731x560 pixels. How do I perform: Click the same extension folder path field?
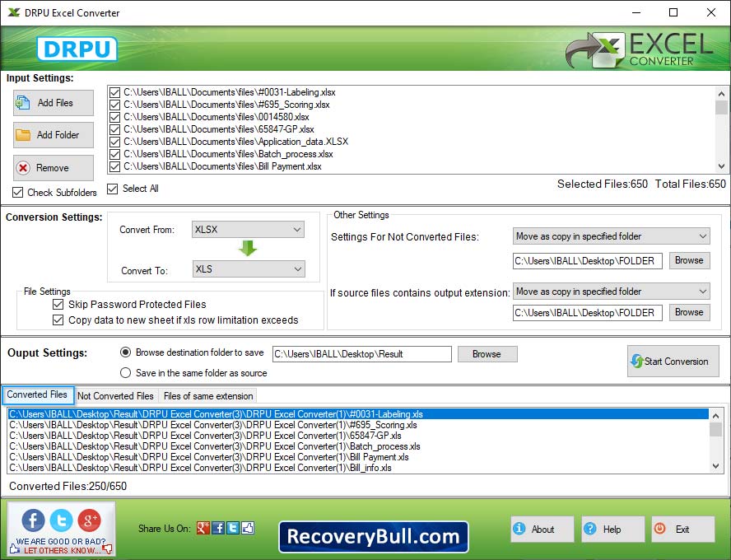[588, 312]
